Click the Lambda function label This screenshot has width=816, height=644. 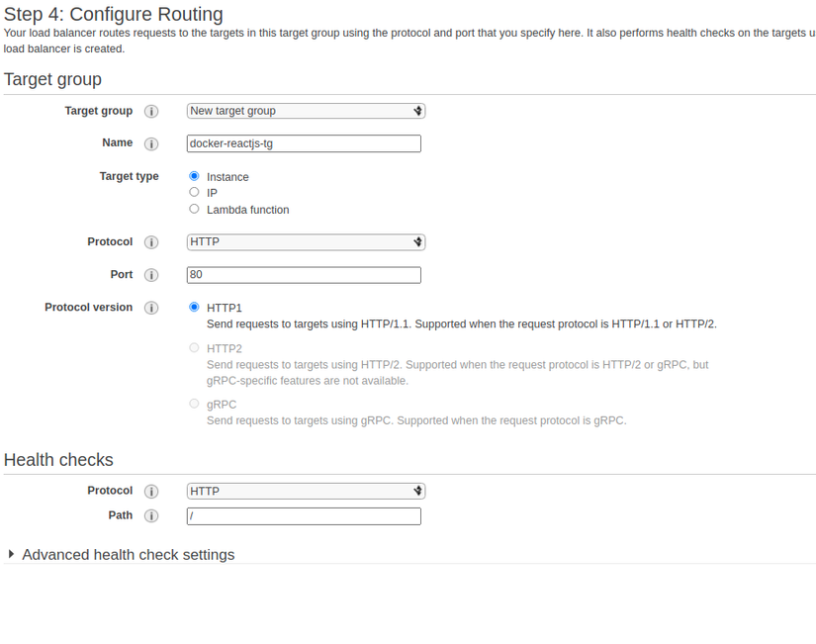(x=247, y=210)
